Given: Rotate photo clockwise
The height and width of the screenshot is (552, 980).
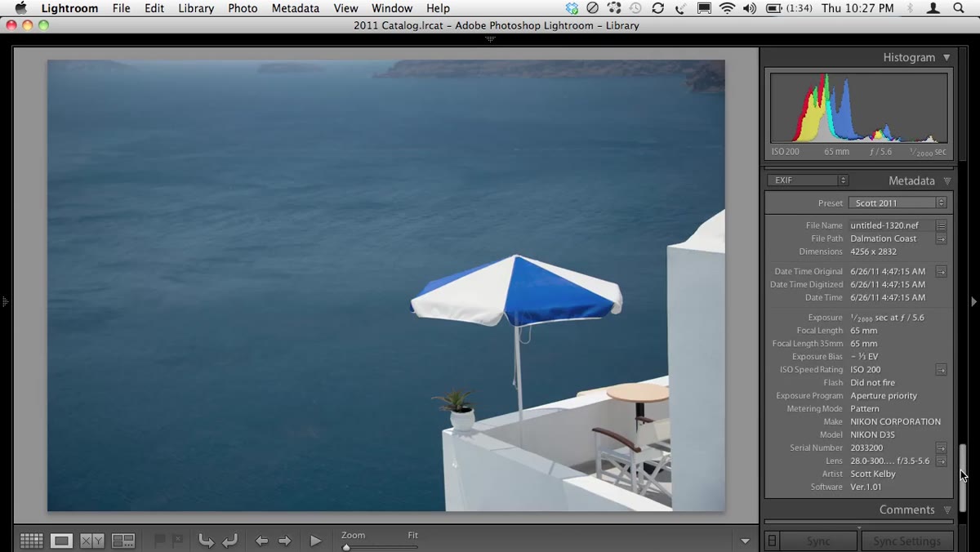Looking at the screenshot, I should pyautogui.click(x=230, y=541).
